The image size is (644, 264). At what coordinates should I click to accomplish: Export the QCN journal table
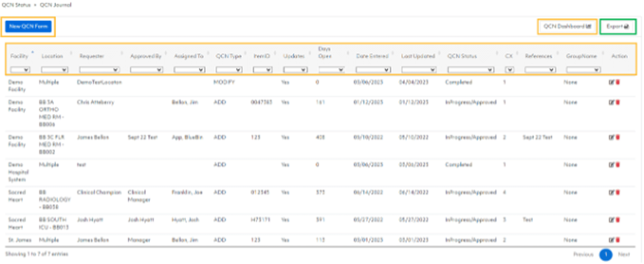[618, 26]
